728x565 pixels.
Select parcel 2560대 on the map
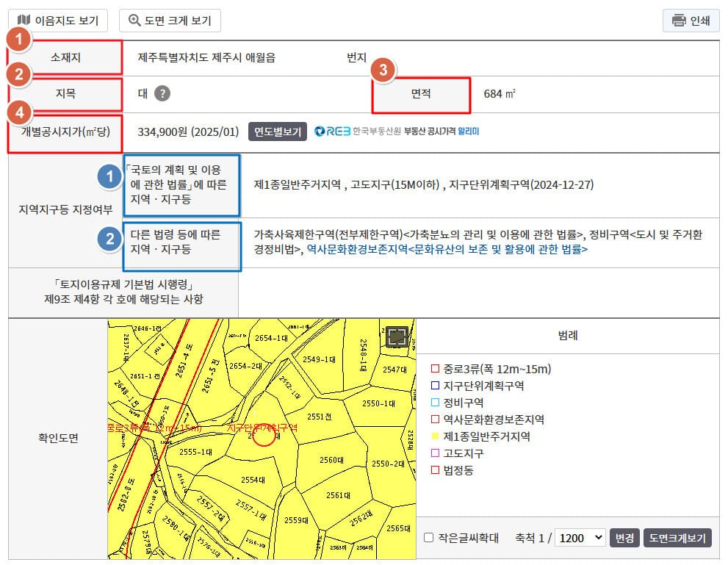(332, 460)
